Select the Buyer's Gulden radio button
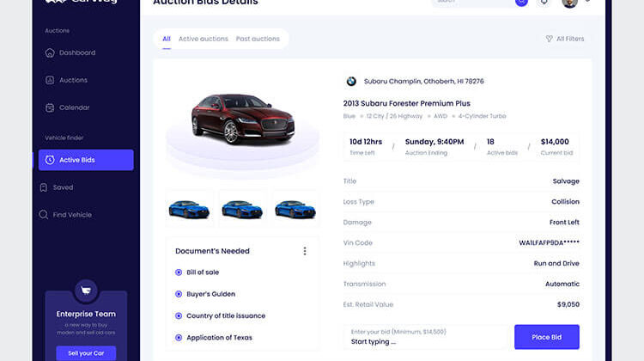 [x=178, y=294]
